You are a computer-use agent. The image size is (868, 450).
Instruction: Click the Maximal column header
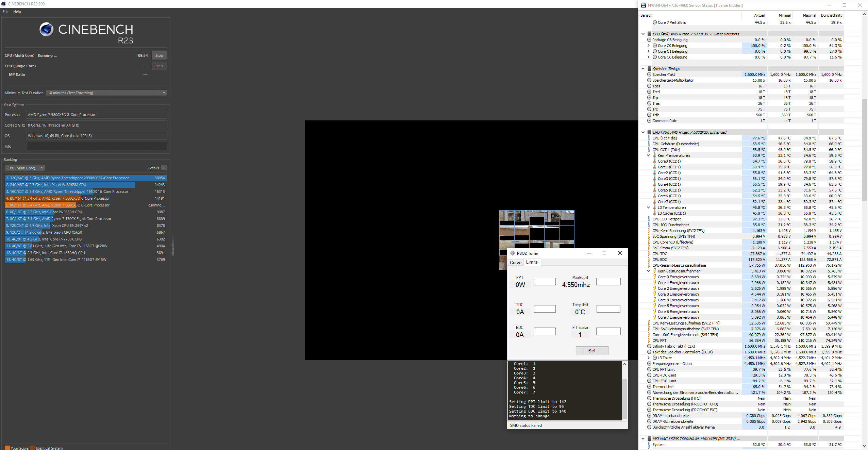pyautogui.click(x=809, y=15)
